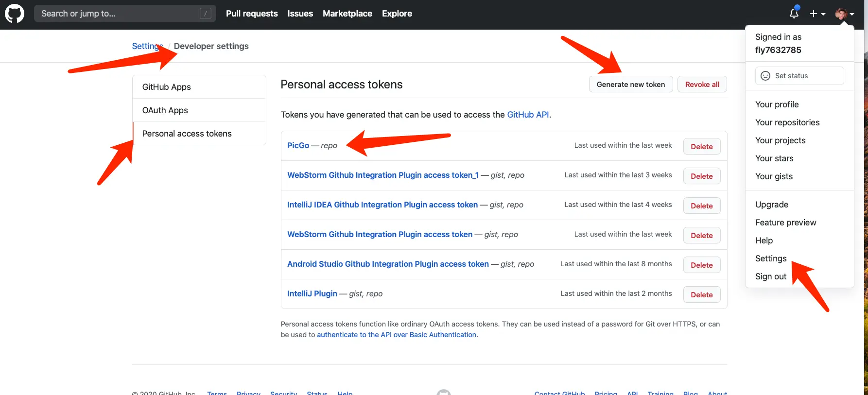Select OAuth Apps in sidebar
Viewport: 868px width, 395px height.
(165, 110)
